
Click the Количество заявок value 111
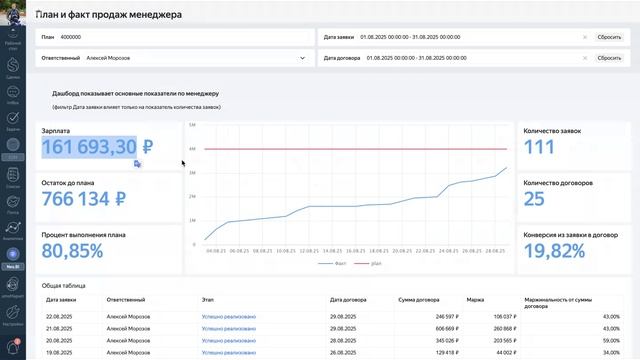[539, 147]
